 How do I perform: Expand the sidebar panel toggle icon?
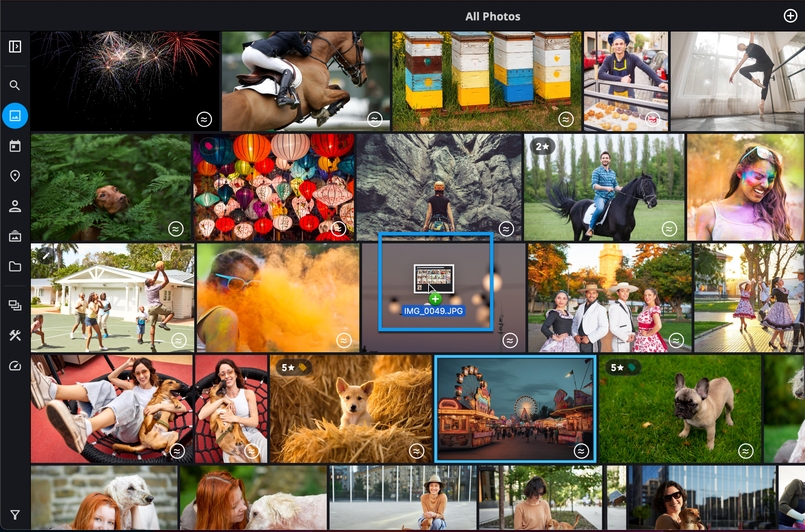[15, 46]
